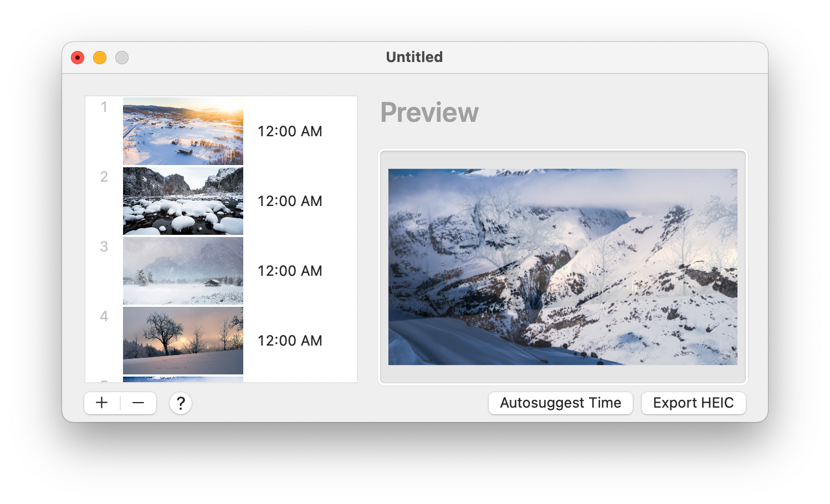Select the winter sunset trees thumbnail

(183, 341)
